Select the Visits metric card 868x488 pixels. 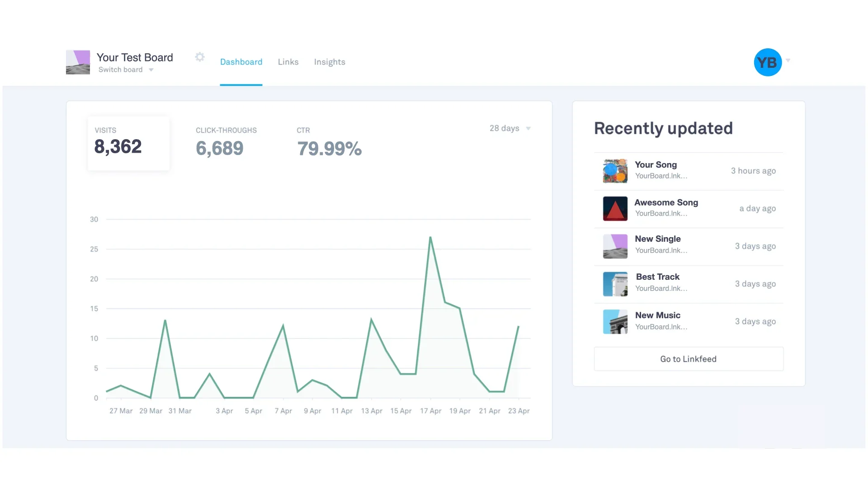pyautogui.click(x=128, y=143)
